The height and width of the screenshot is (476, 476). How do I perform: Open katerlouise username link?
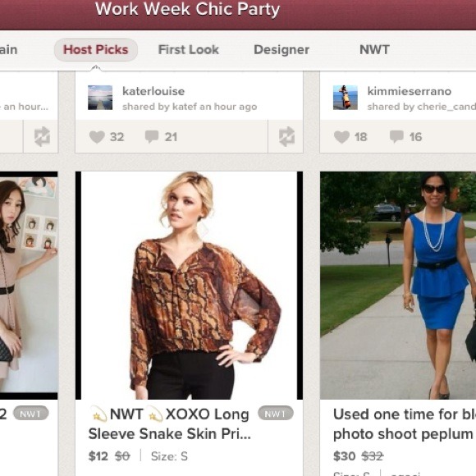[x=153, y=91]
